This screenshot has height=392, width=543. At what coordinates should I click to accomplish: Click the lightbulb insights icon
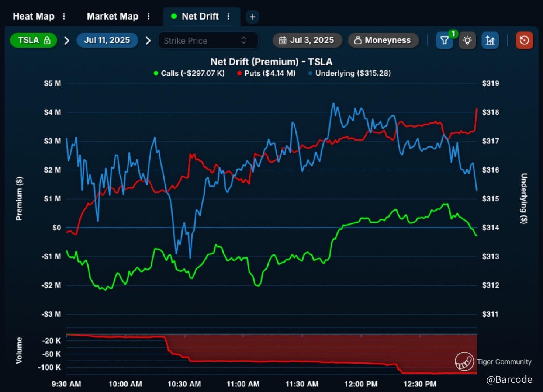tap(467, 41)
